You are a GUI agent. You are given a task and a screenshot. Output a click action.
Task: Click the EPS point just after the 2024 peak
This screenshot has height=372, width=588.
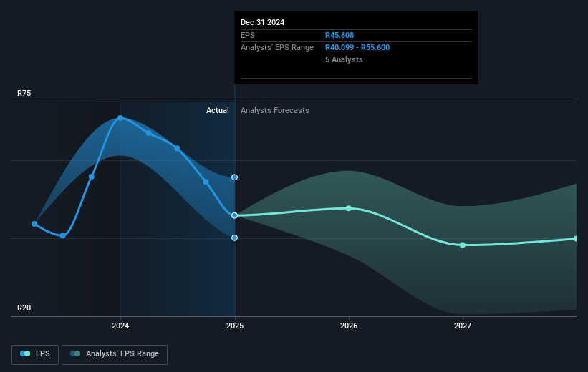[149, 133]
